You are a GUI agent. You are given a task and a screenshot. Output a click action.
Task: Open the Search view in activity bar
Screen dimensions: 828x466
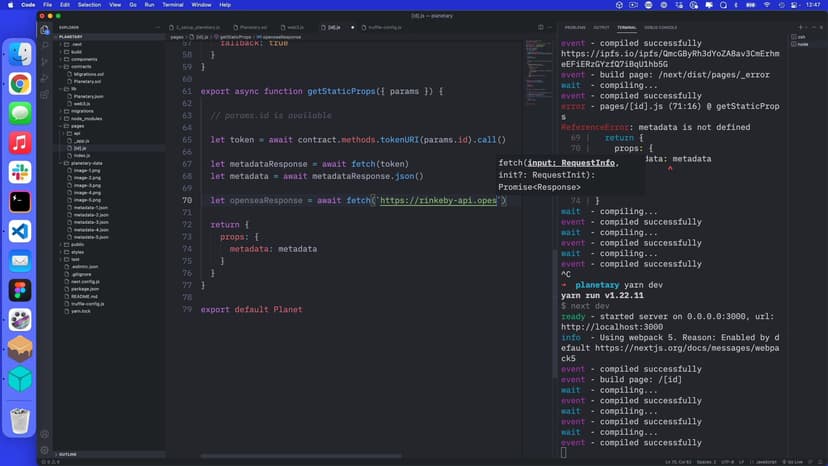[45, 45]
